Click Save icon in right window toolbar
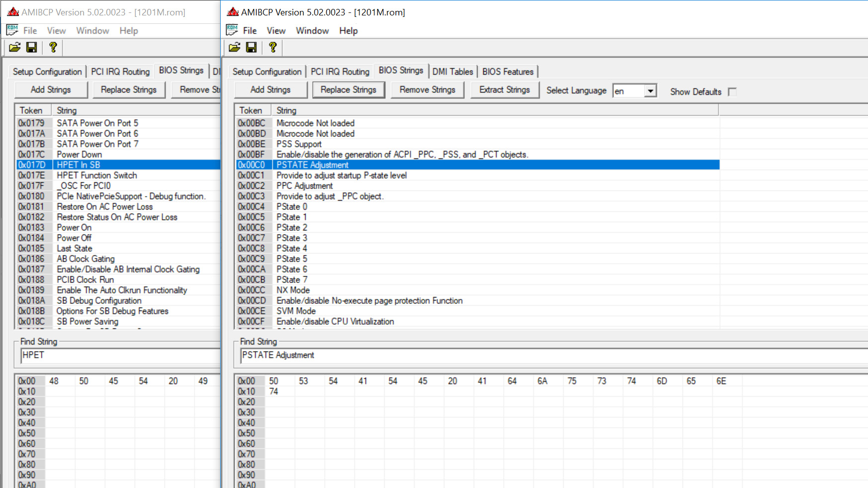The image size is (868, 488). click(x=252, y=47)
